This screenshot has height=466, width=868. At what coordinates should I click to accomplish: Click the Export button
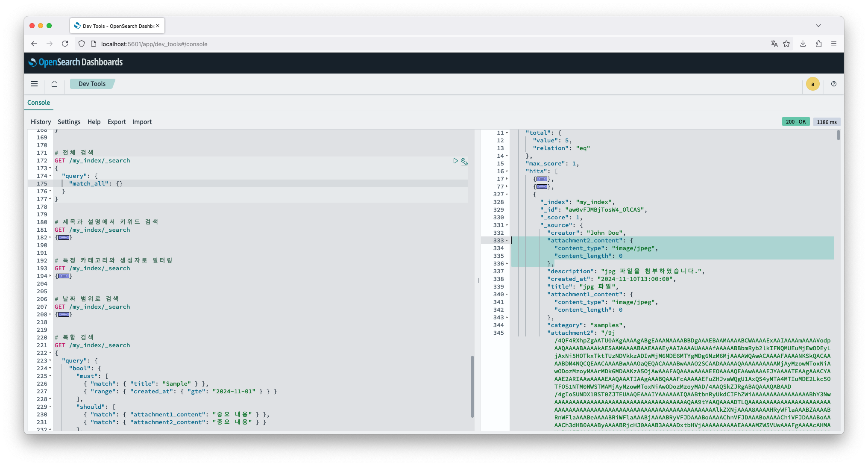(117, 122)
